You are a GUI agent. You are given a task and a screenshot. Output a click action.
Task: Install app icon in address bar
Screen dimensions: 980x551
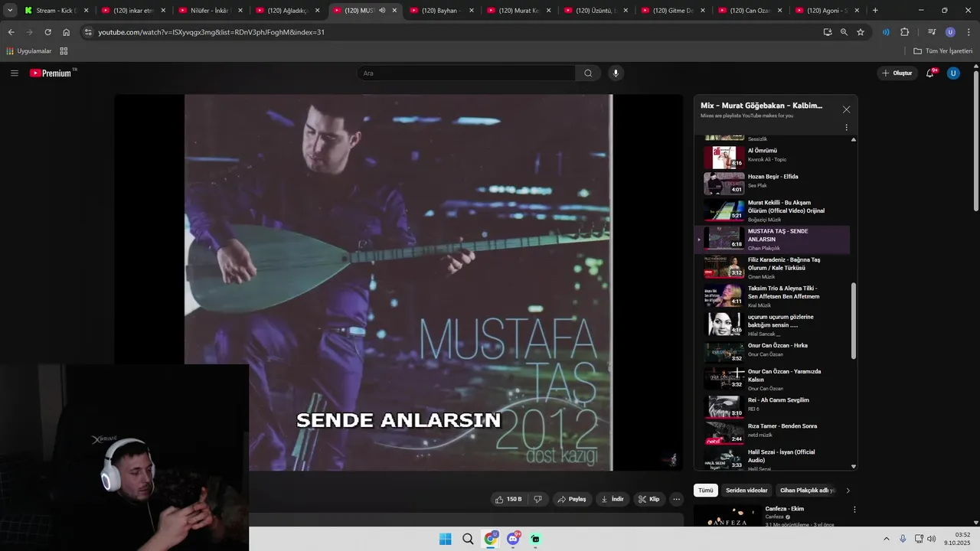click(x=828, y=32)
